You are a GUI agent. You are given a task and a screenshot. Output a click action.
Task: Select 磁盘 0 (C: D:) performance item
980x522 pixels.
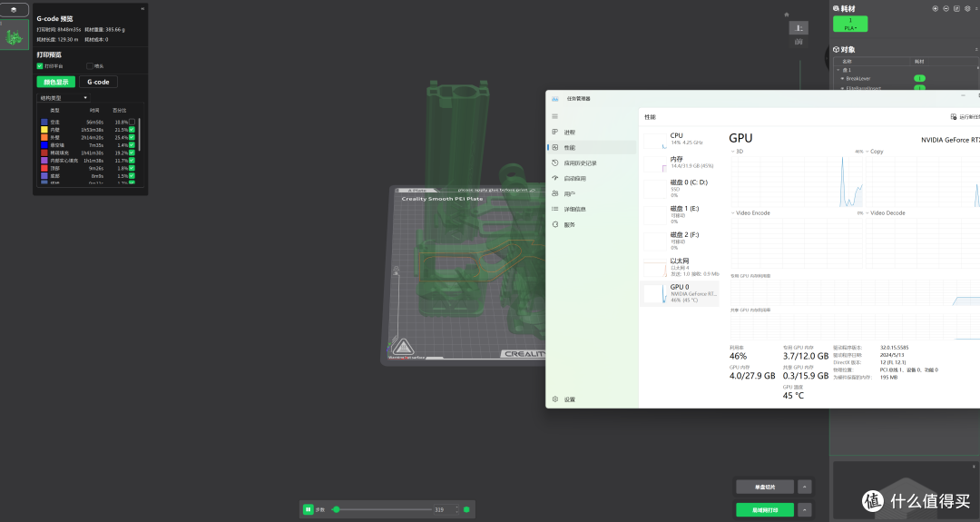coord(680,189)
